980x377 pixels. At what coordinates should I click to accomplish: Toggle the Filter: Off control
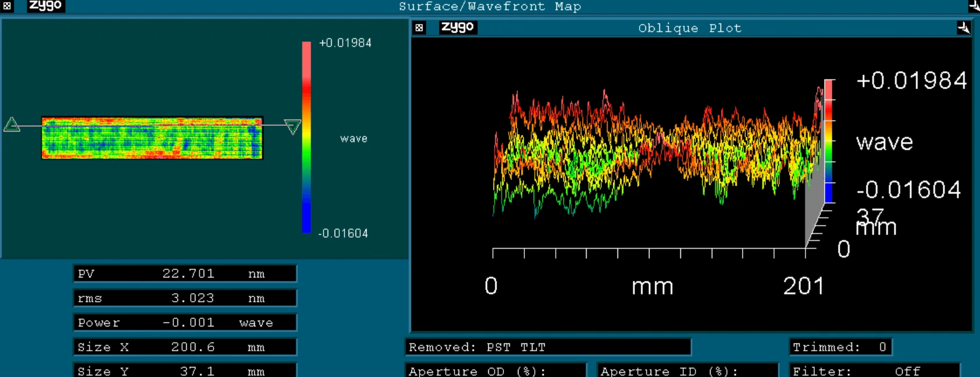point(874,371)
